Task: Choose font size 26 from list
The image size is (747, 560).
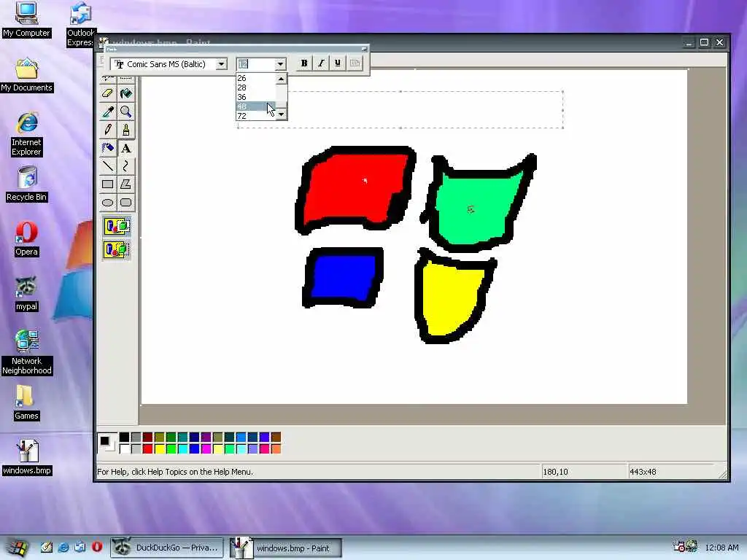Action: tap(256, 78)
